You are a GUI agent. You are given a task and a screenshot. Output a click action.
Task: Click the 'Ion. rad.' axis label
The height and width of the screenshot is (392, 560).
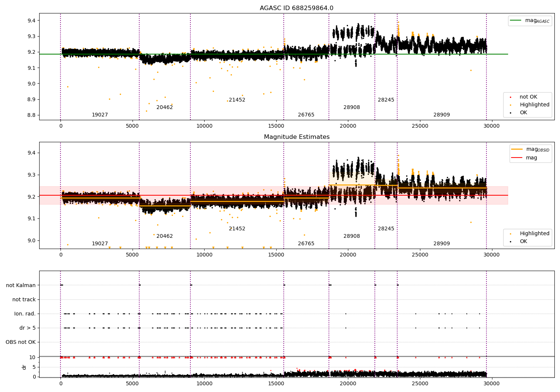coord(25,314)
